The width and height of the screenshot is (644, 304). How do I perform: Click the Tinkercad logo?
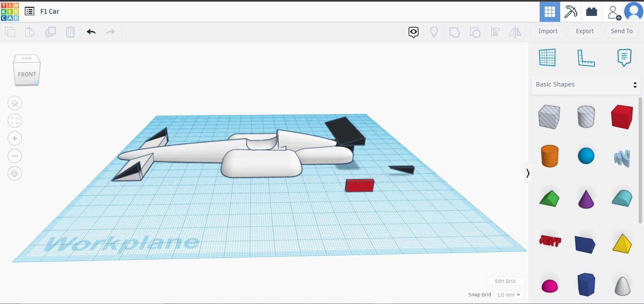[10, 11]
